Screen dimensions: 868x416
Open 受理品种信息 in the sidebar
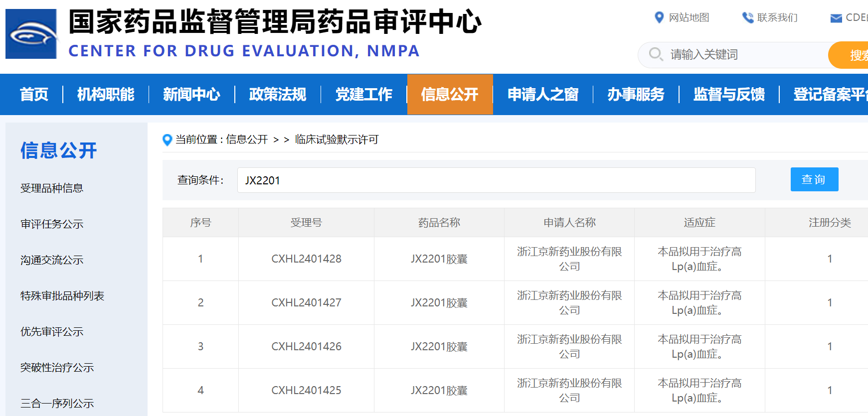click(x=52, y=188)
